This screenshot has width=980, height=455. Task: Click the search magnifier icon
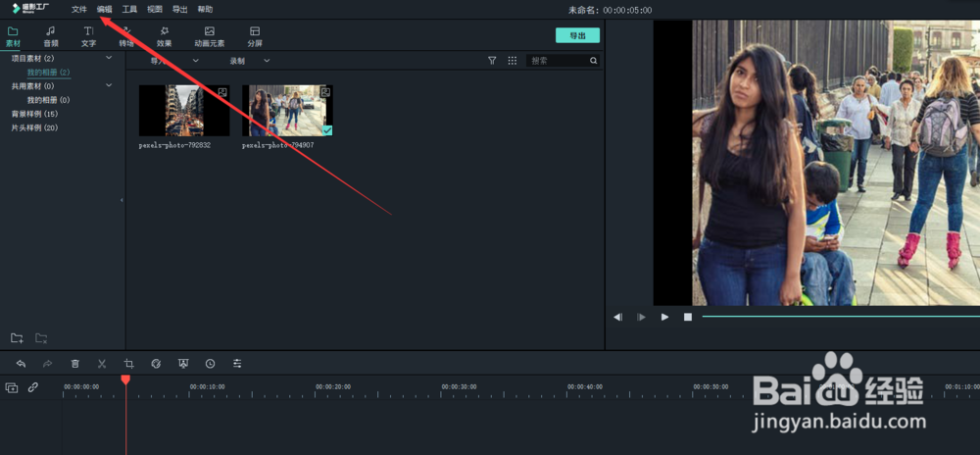click(x=594, y=61)
